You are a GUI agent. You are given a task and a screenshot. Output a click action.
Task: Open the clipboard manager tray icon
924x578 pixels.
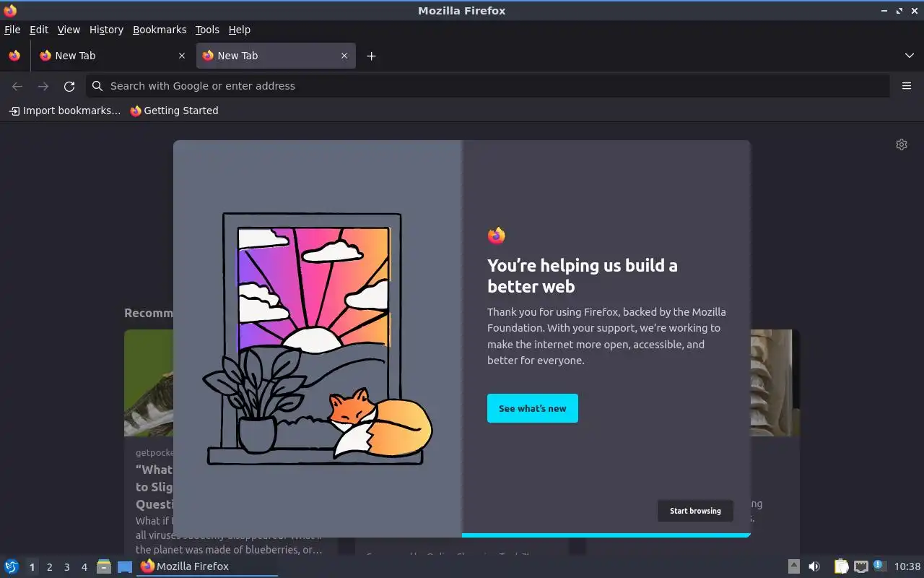click(x=842, y=566)
